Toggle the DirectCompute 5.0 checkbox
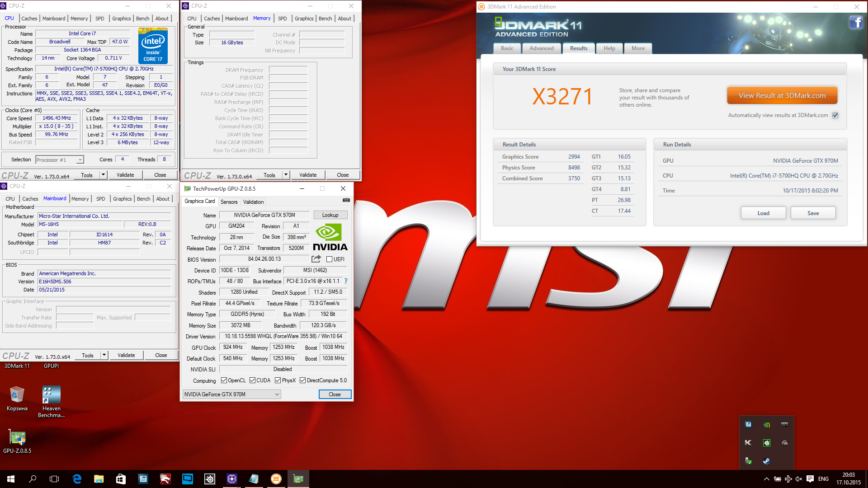868x488 pixels. (x=302, y=380)
